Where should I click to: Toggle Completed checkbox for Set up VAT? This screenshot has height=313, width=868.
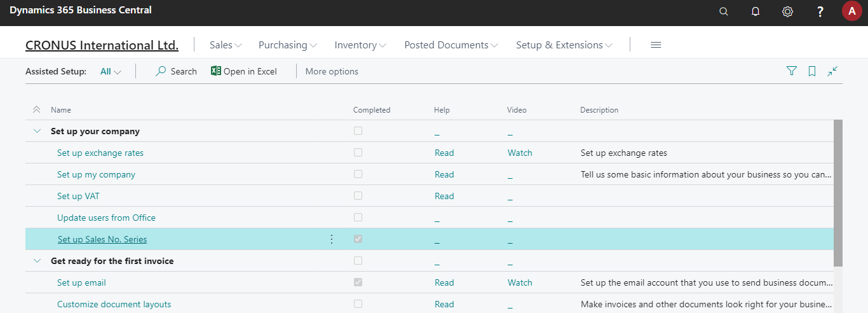pos(358,196)
